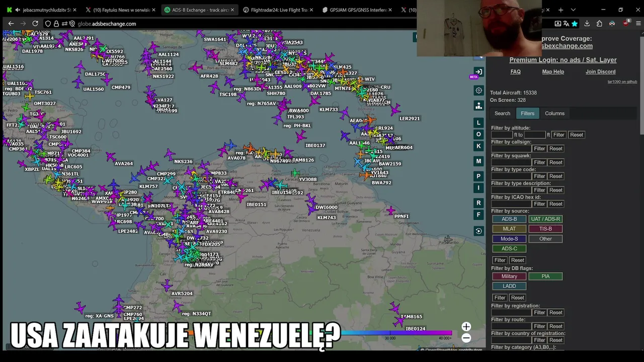
Task: Unmute the jebacsmutnychludzitv tab speaker icon
Action: point(18,10)
